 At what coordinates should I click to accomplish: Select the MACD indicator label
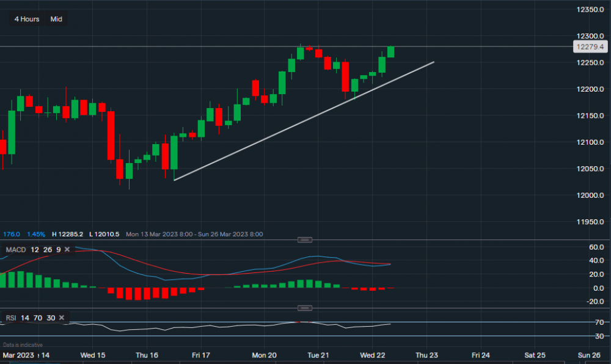(x=15, y=249)
